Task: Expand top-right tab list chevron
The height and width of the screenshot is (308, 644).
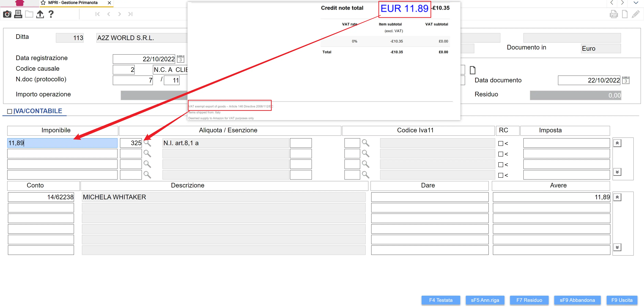Action: (x=636, y=3)
